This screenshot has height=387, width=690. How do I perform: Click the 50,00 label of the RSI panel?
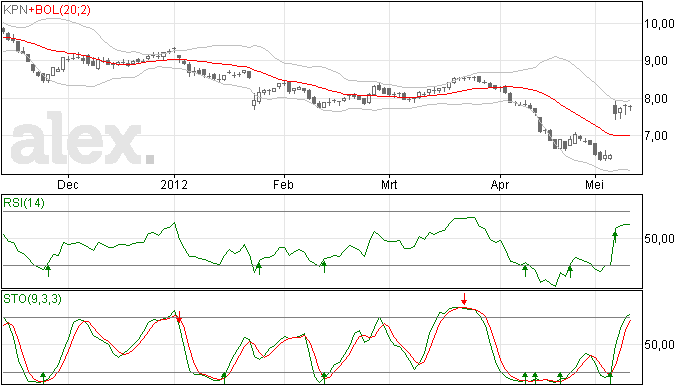(x=659, y=239)
